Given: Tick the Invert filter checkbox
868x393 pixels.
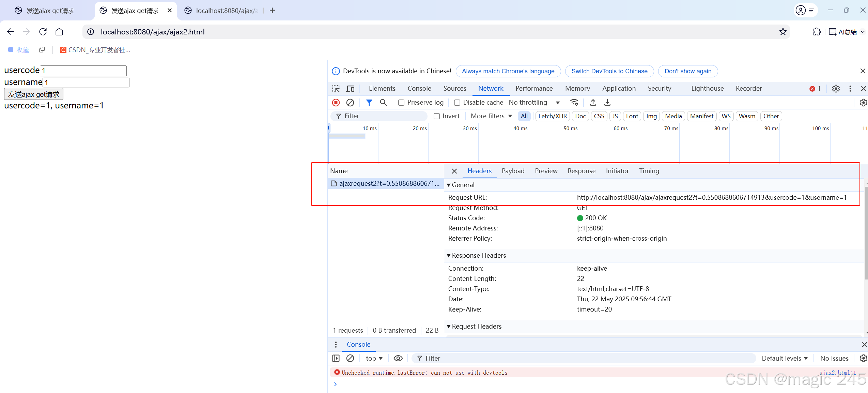Looking at the screenshot, I should (437, 116).
